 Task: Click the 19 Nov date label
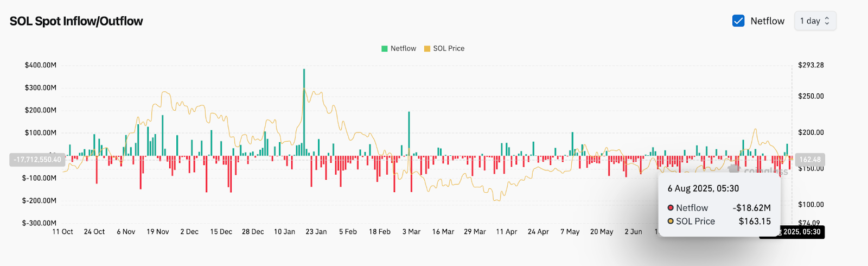[x=157, y=232]
